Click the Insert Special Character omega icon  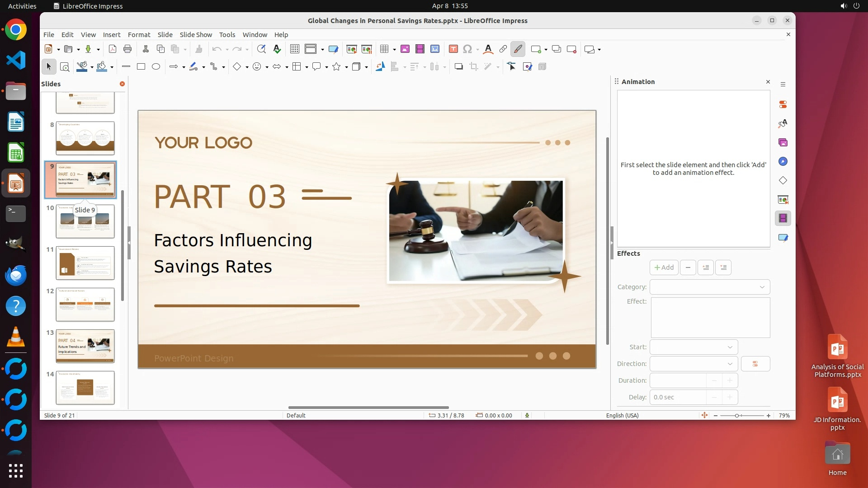tap(467, 49)
